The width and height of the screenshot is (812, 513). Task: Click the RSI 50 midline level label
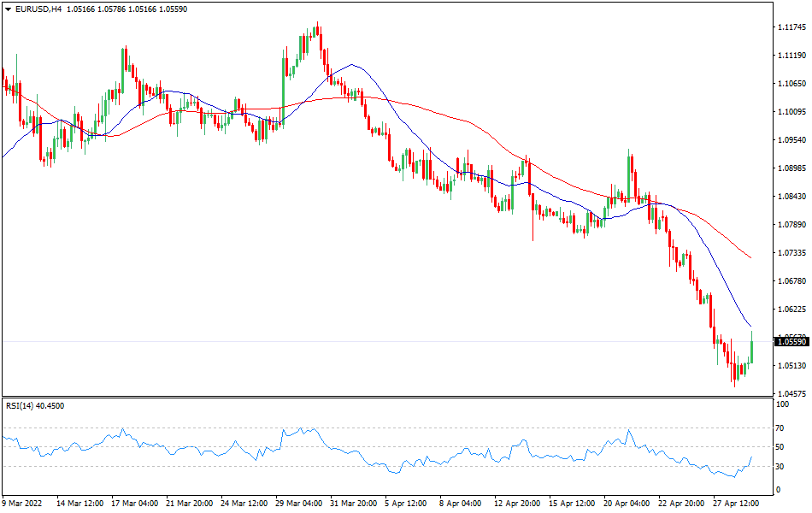[x=780, y=447]
